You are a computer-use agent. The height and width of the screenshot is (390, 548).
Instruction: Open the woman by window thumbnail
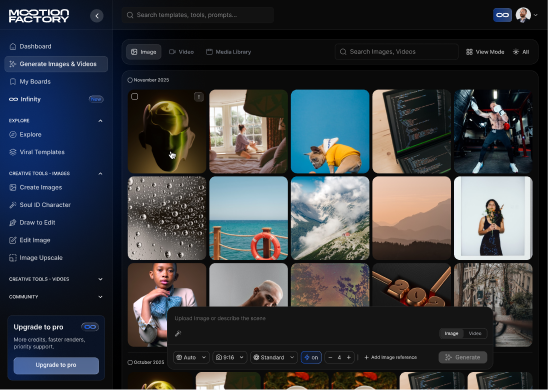tap(248, 131)
